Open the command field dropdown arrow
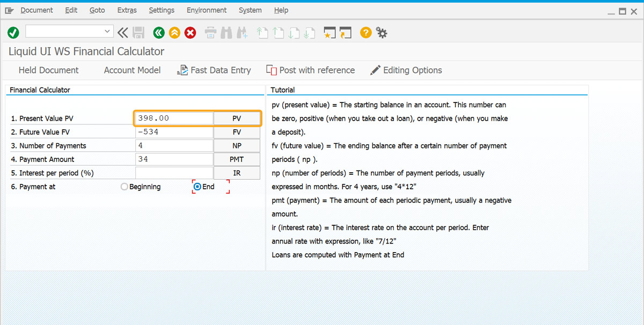Viewport: 644px width, 325px height. pos(107,32)
